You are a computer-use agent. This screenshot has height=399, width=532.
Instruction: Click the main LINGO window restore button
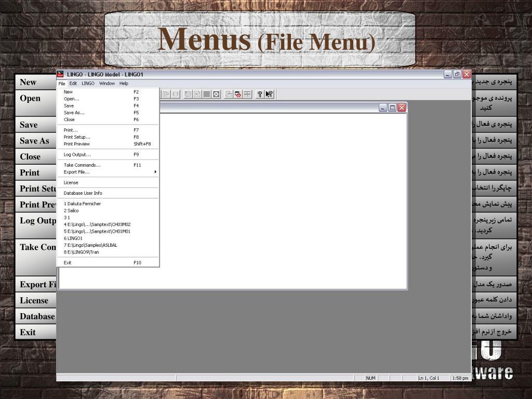pyautogui.click(x=457, y=74)
